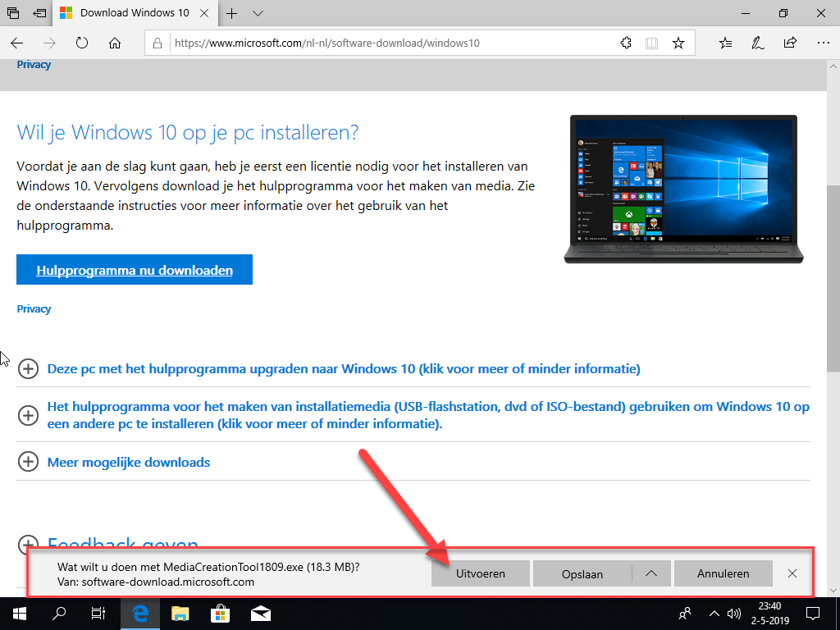Viewport: 840px width, 630px height.
Task: Go back to previous page
Action: 17,43
